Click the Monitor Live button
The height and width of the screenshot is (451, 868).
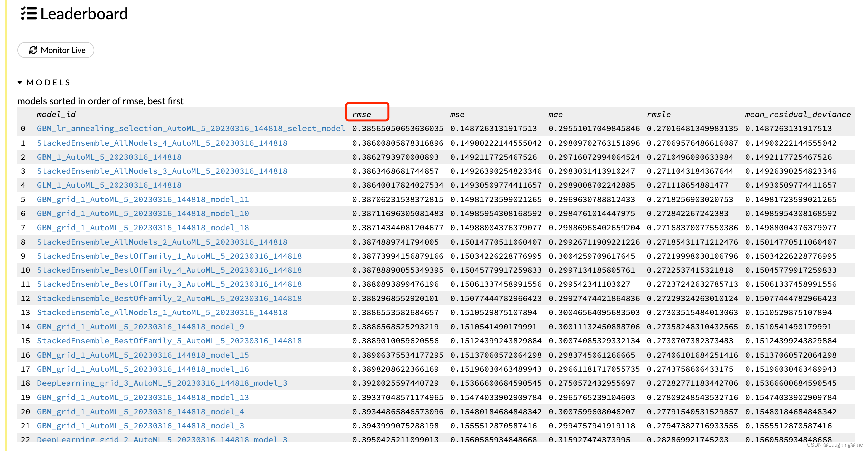tap(56, 50)
